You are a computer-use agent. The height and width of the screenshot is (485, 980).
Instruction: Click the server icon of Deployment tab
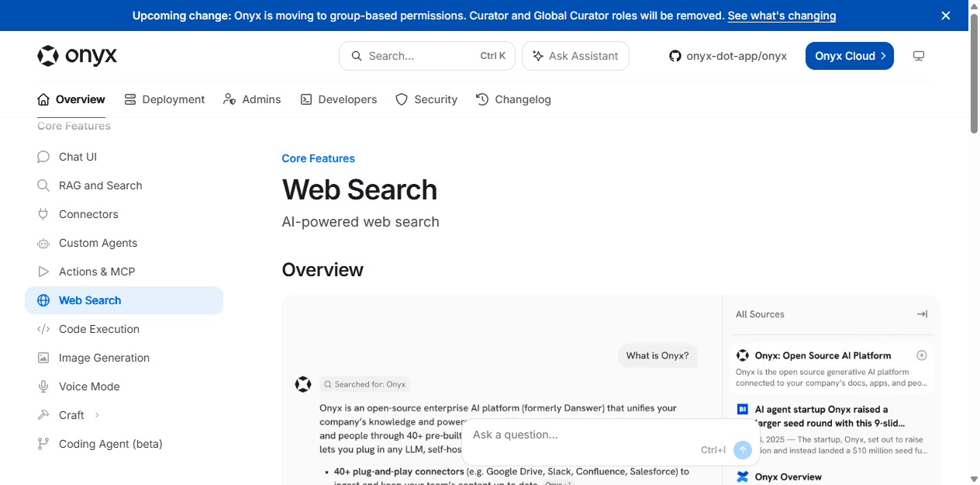(x=130, y=99)
